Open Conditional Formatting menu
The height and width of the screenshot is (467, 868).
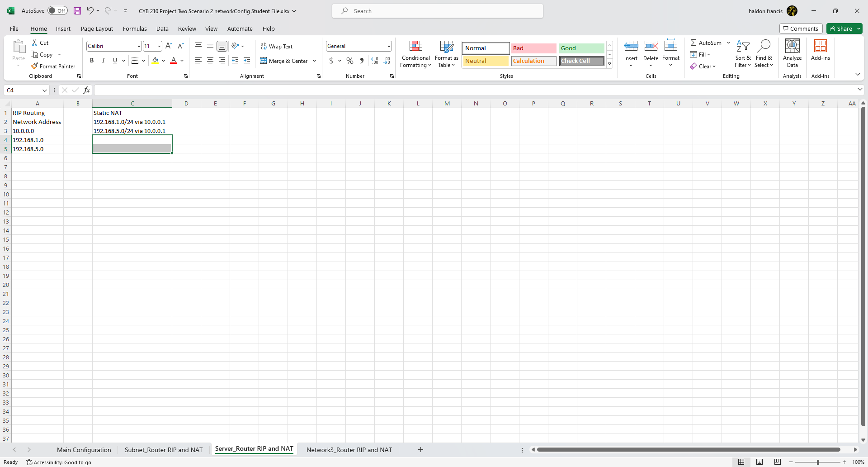point(416,54)
